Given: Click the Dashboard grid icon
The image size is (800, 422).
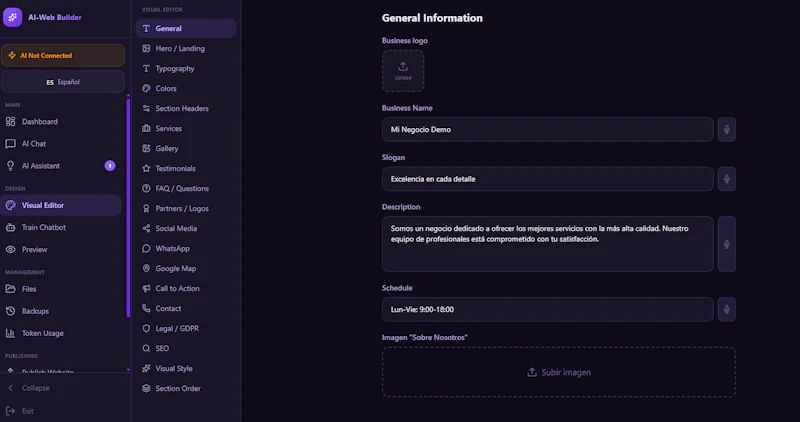Looking at the screenshot, I should tap(10, 121).
